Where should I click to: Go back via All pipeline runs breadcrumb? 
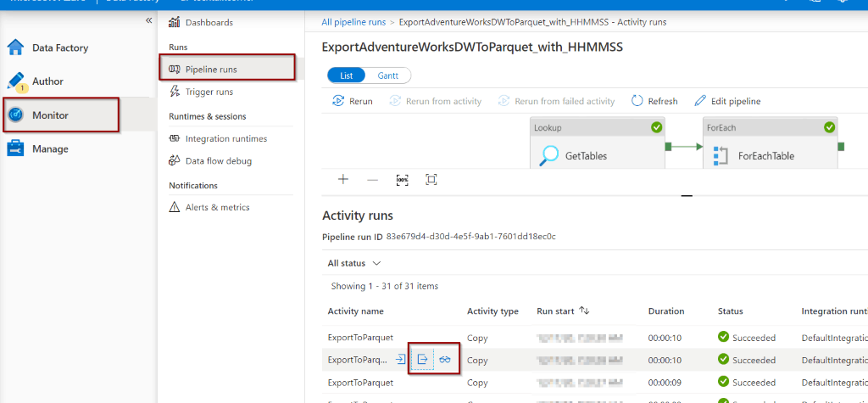click(353, 22)
